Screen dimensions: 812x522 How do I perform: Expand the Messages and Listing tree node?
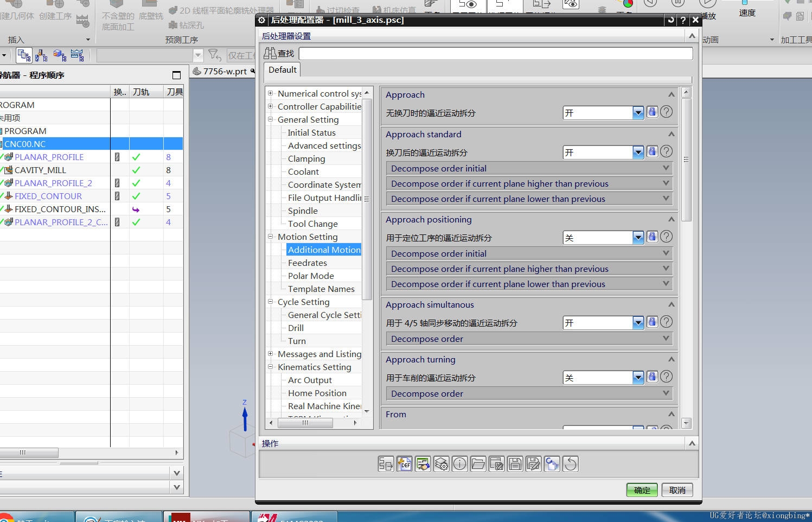270,354
